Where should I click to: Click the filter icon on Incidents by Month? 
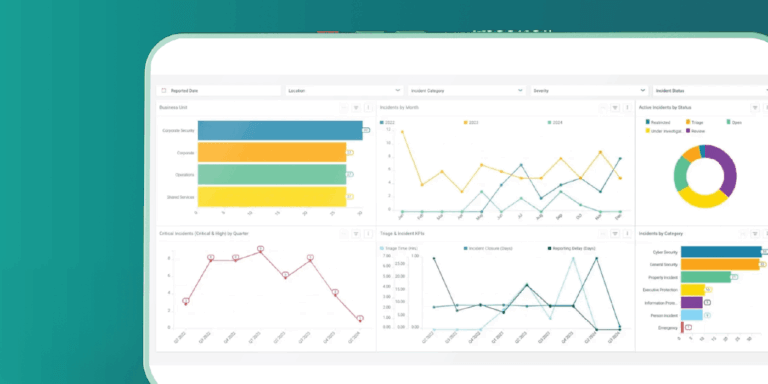(615, 108)
